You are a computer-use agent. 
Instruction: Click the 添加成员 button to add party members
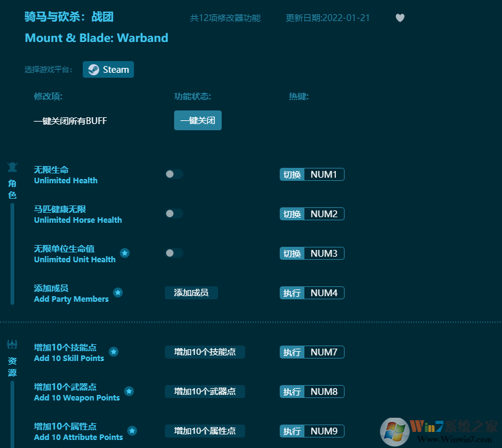[191, 293]
